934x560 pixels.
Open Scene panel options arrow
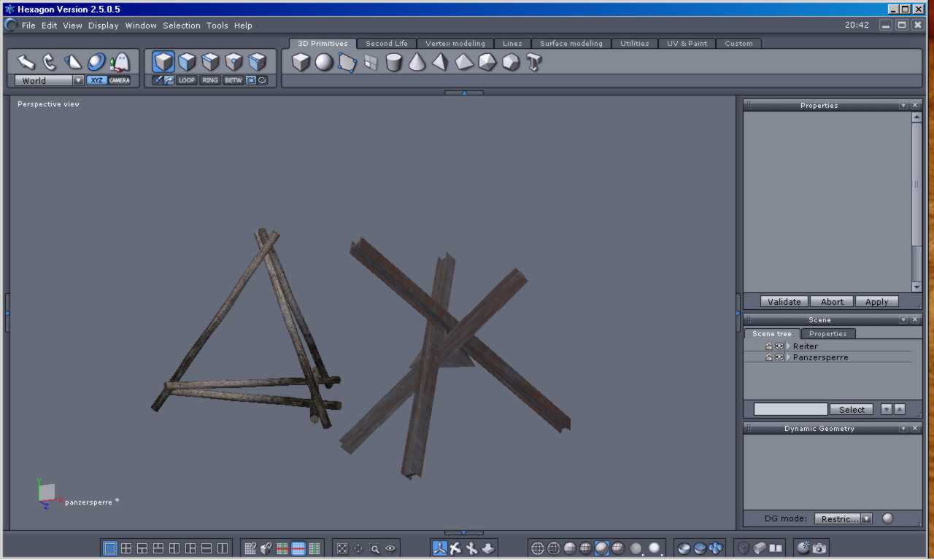[903, 320]
